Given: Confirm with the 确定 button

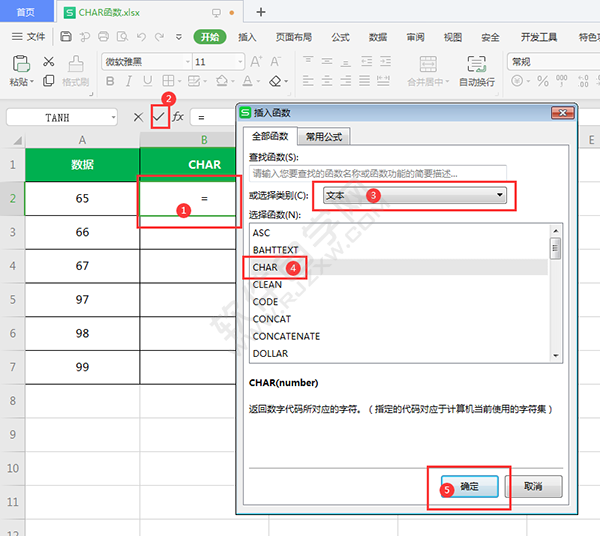Looking at the screenshot, I should point(469,487).
